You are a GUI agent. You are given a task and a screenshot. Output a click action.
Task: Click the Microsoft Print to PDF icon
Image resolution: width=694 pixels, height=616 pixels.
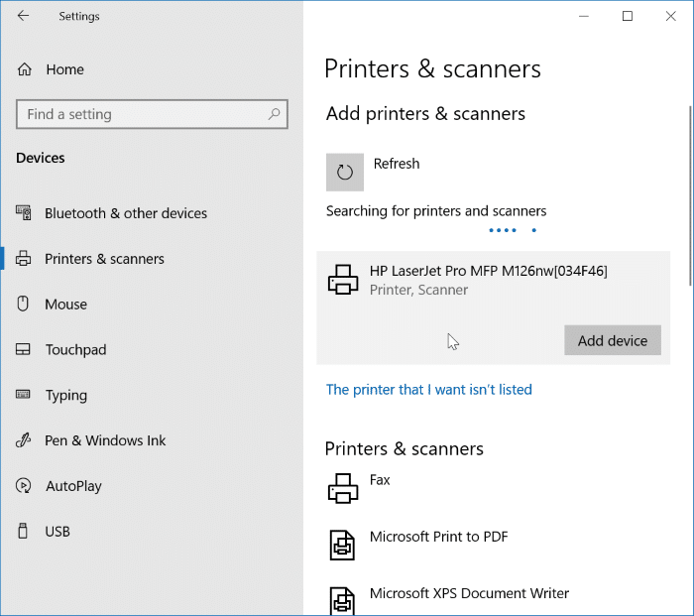(x=343, y=544)
